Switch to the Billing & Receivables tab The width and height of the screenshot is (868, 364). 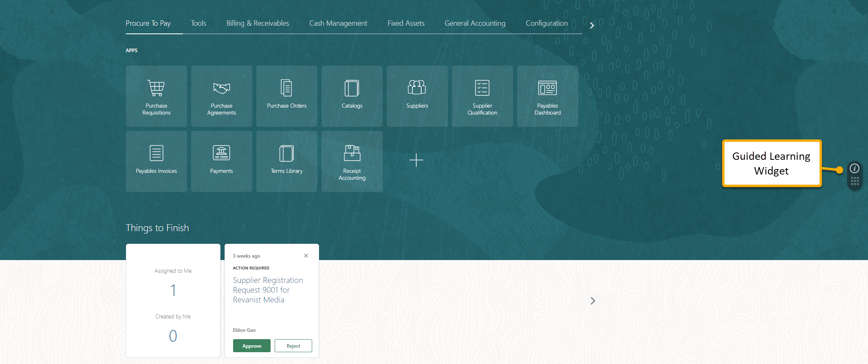[x=258, y=23]
